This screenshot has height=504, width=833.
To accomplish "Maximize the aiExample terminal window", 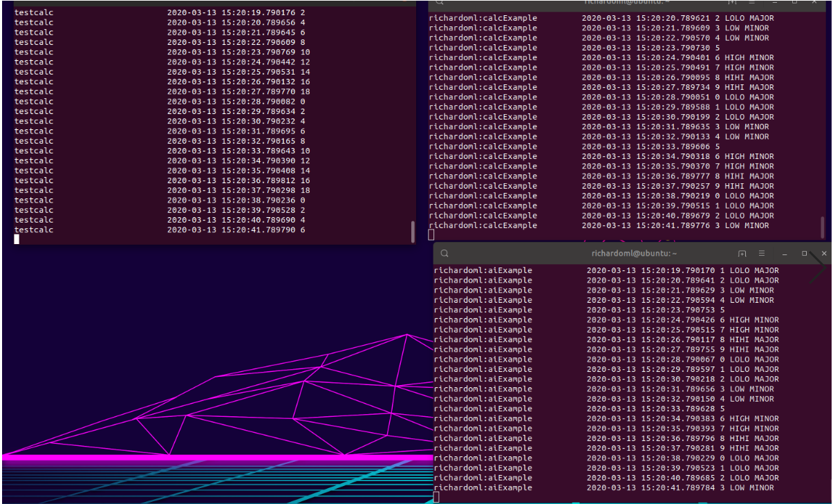I will (x=804, y=254).
